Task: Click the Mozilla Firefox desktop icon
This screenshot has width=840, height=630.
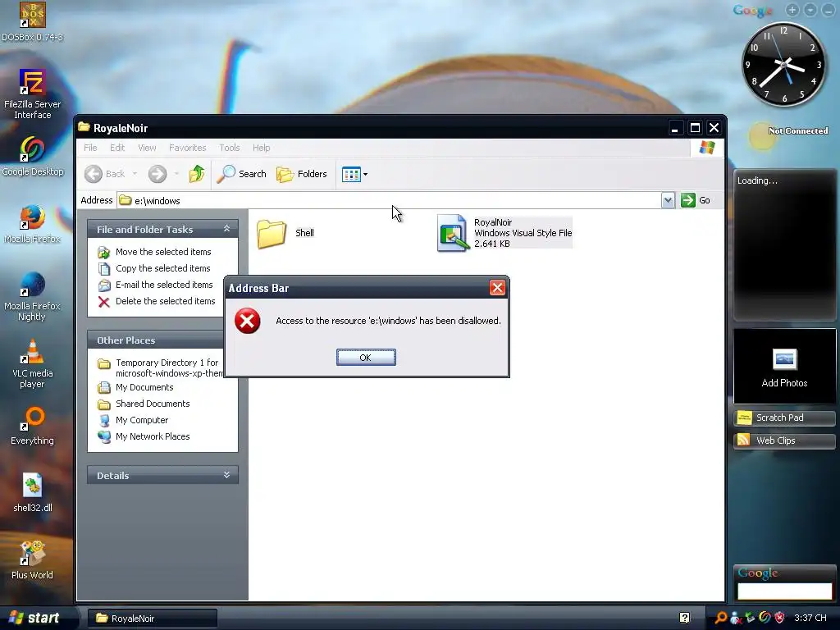Action: point(32,224)
